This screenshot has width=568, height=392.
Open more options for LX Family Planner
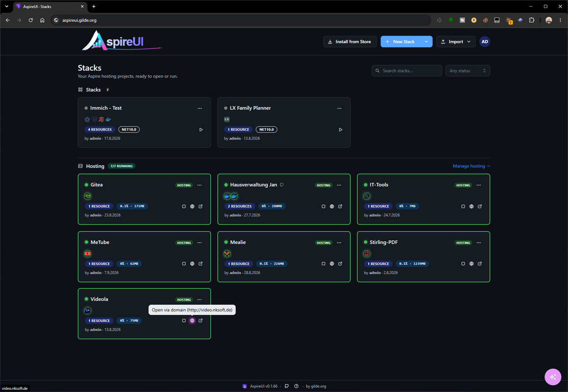[339, 108]
